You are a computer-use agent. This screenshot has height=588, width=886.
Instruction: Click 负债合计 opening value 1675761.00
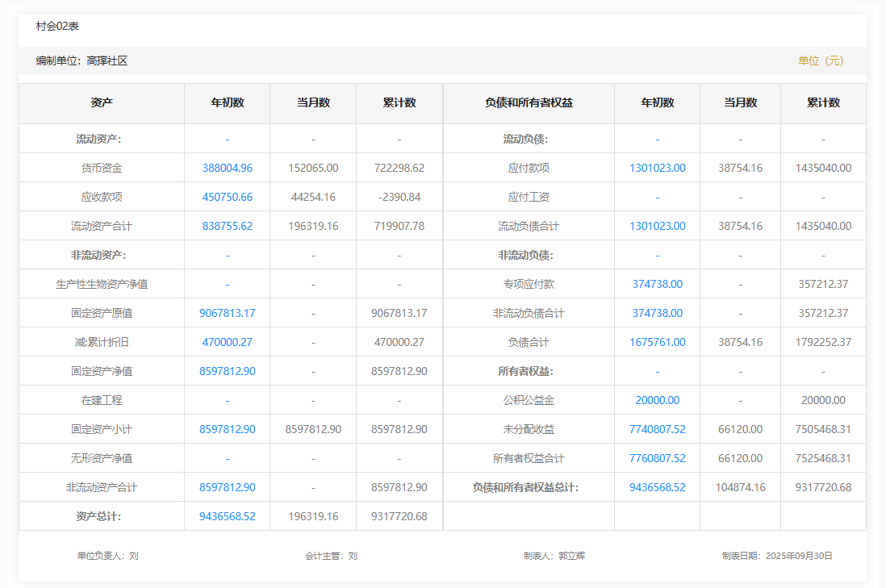click(657, 342)
